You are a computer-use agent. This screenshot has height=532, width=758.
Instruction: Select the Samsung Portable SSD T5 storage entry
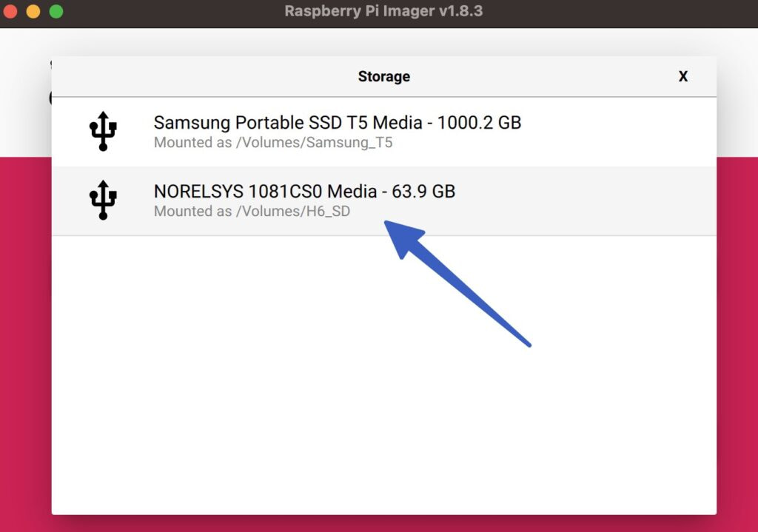tap(337, 123)
